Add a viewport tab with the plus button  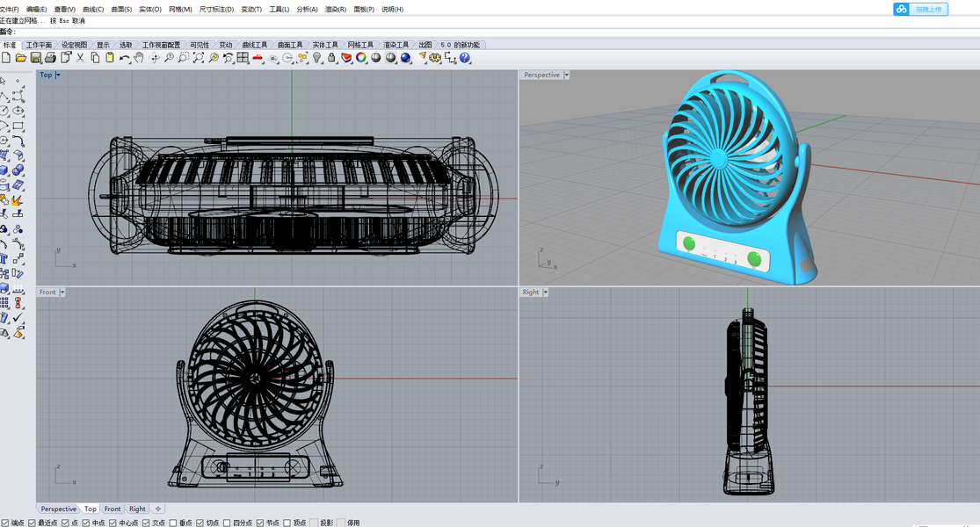pos(158,509)
